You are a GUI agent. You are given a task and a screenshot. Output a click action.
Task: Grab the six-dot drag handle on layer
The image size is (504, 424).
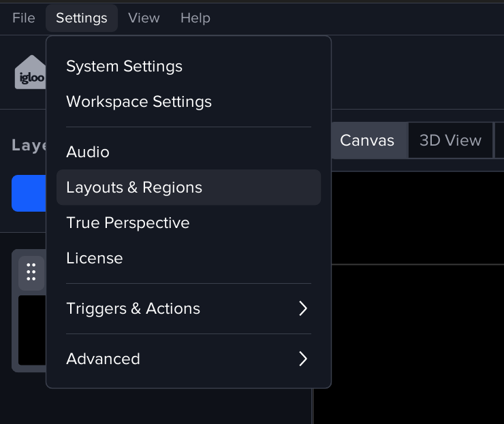coord(31,271)
